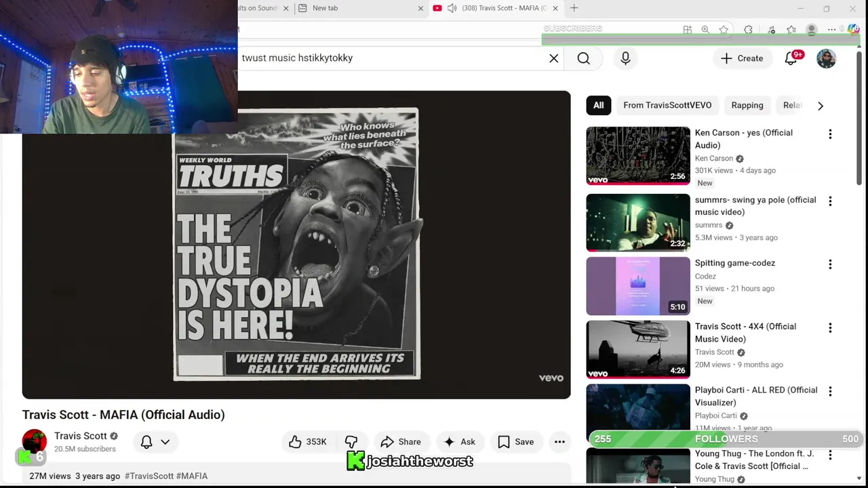Open Spitting game-codez title link
This screenshot has width=868, height=488.
pos(735,263)
